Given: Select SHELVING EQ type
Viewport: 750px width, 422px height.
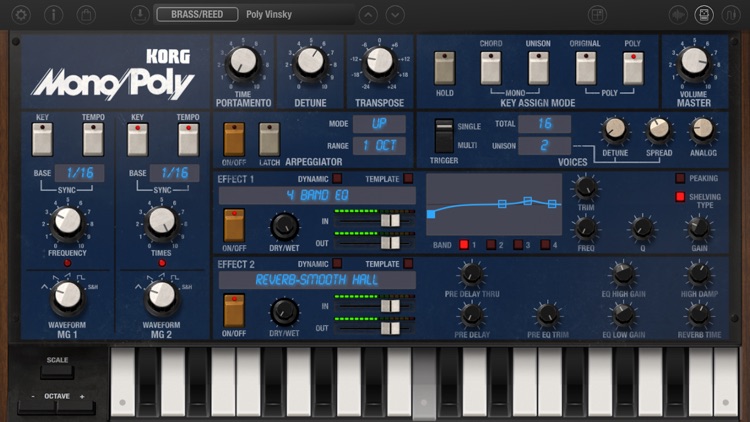Looking at the screenshot, I should (680, 197).
